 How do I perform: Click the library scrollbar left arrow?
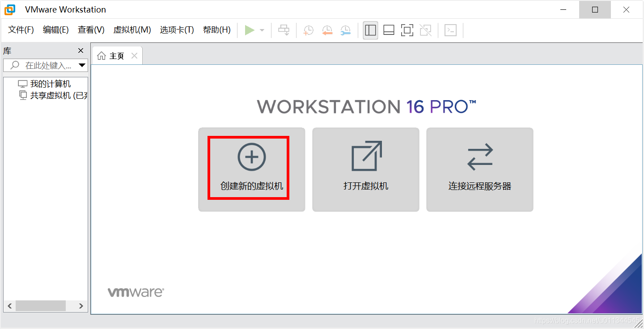[x=10, y=306]
